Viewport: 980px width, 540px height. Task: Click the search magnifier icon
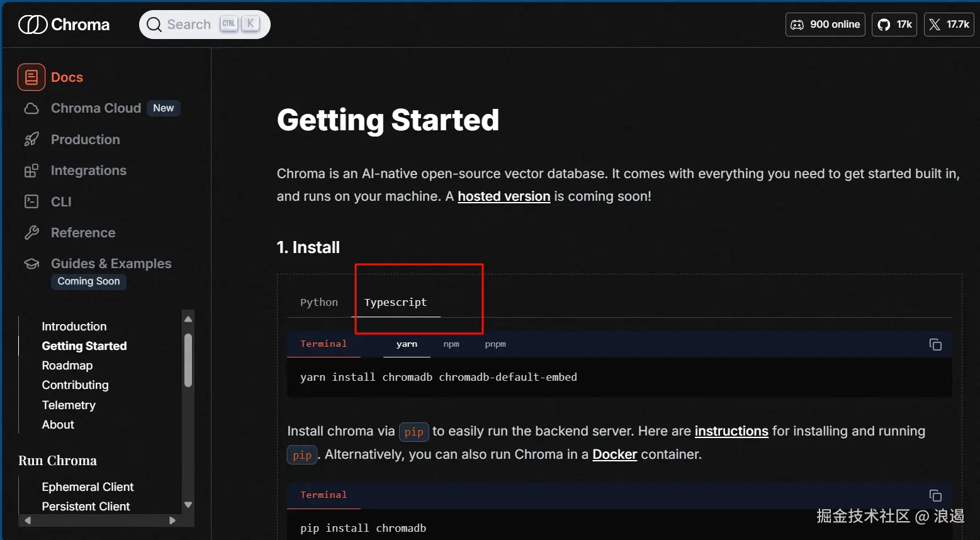click(154, 25)
